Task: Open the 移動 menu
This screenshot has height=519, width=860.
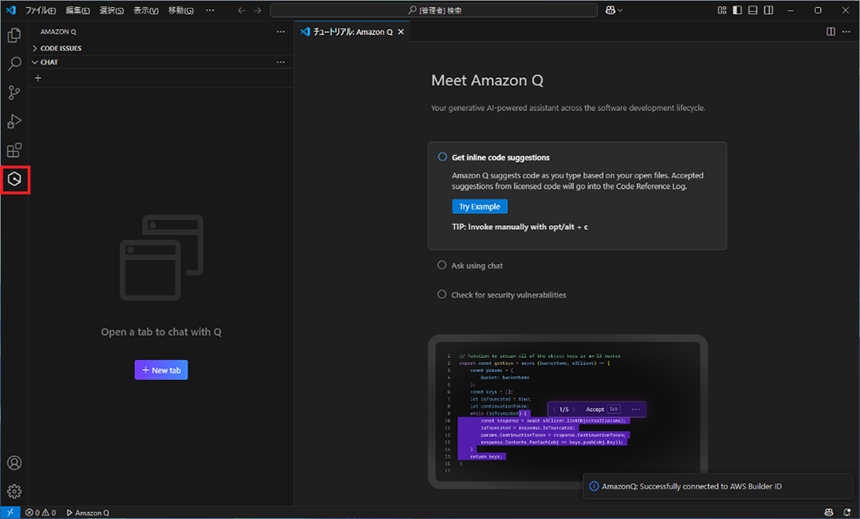Action: pos(181,10)
